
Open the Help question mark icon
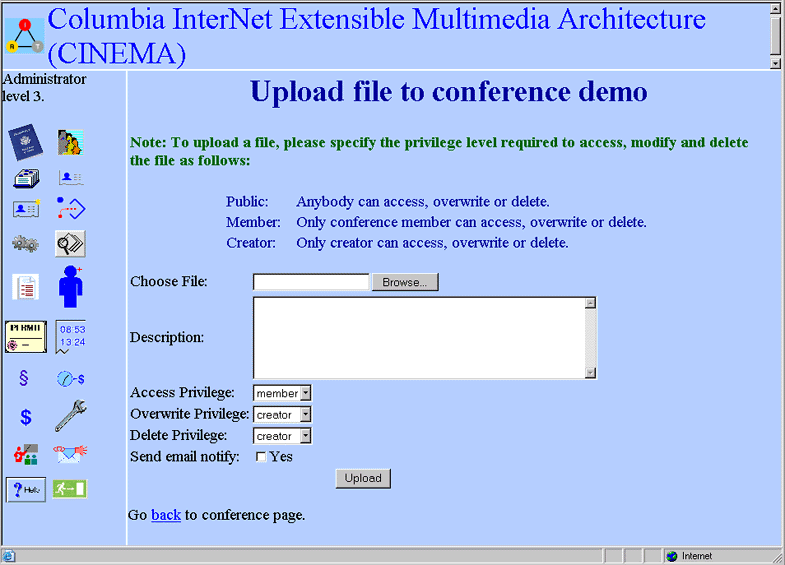pos(26,489)
